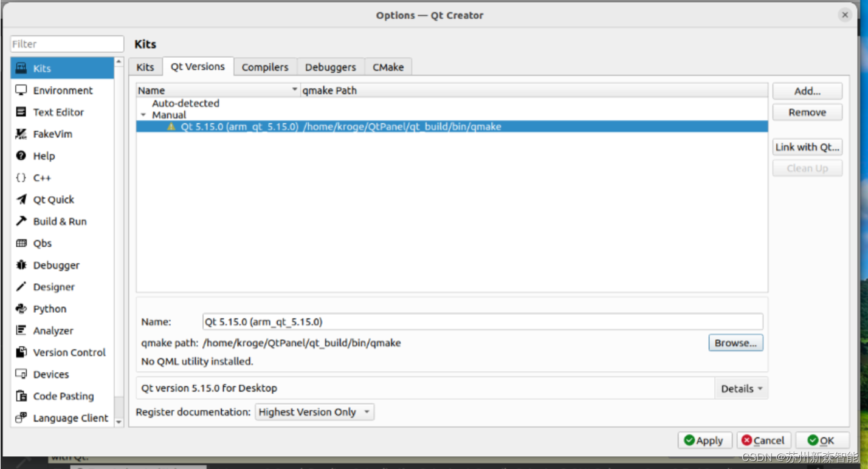868x469 pixels.
Task: Click inside the Filter input field
Action: coord(66,44)
